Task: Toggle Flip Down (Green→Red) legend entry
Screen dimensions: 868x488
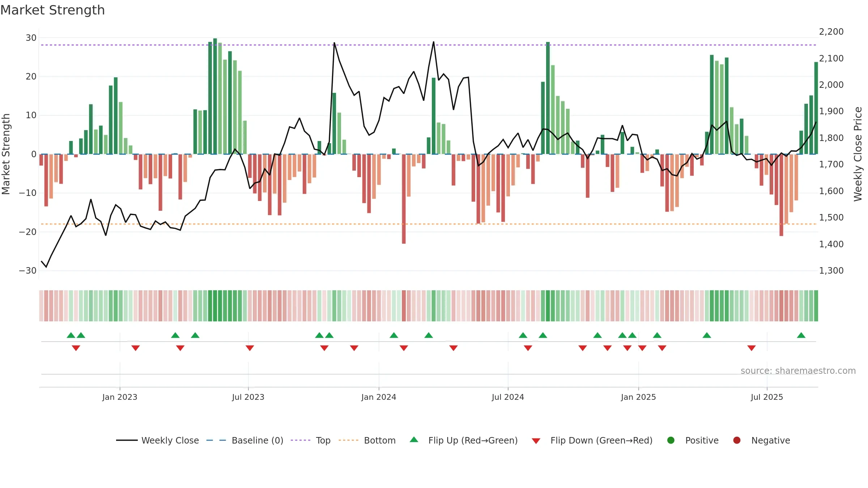Action: click(592, 440)
